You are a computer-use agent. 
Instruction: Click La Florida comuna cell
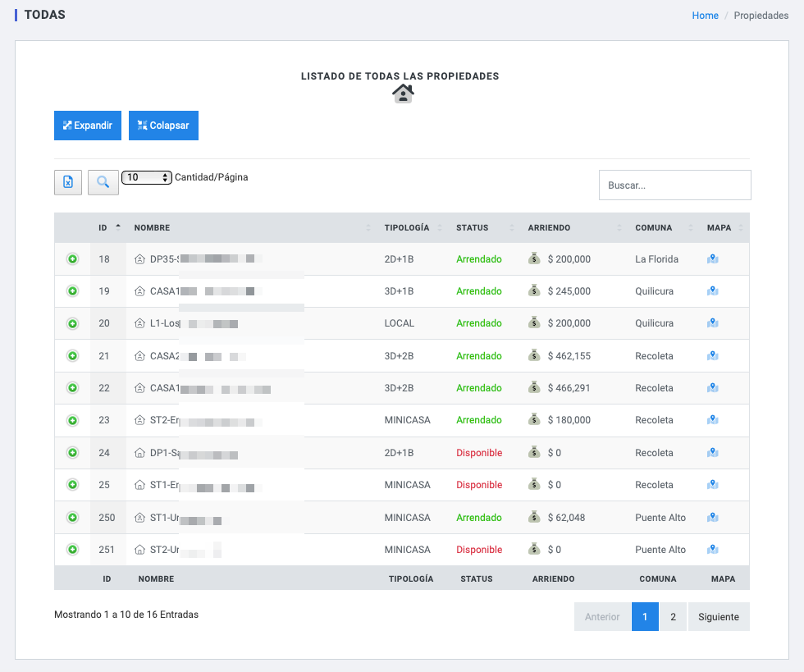(656, 259)
